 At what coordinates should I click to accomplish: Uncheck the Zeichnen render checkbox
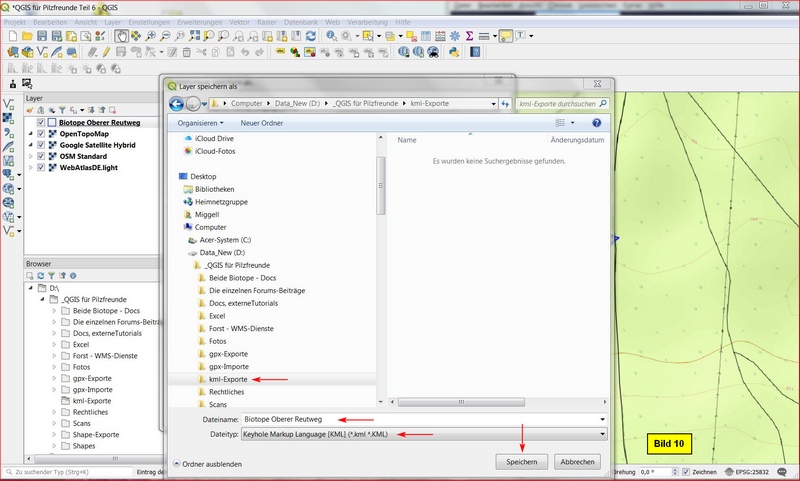point(686,472)
